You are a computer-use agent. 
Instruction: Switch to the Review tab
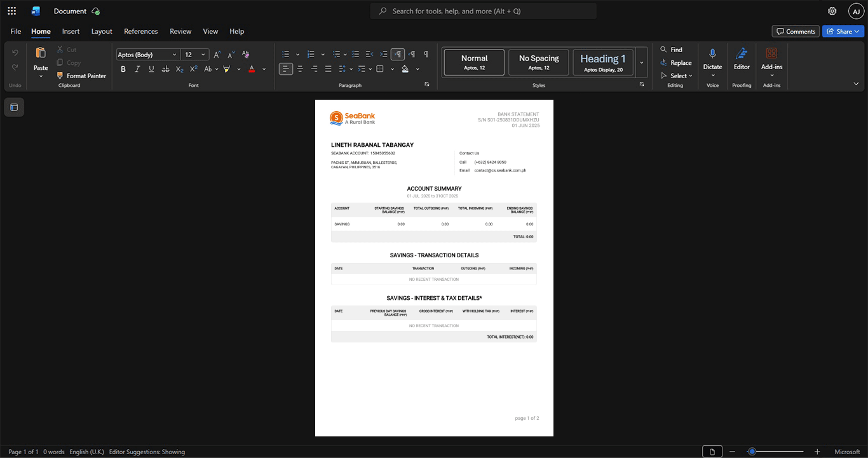pyautogui.click(x=180, y=31)
